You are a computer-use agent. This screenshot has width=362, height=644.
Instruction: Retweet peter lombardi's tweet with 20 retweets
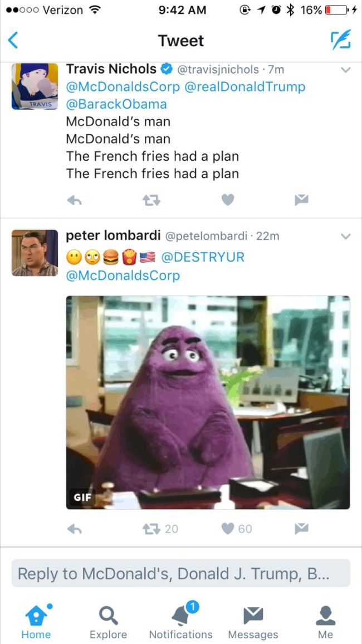160,529
